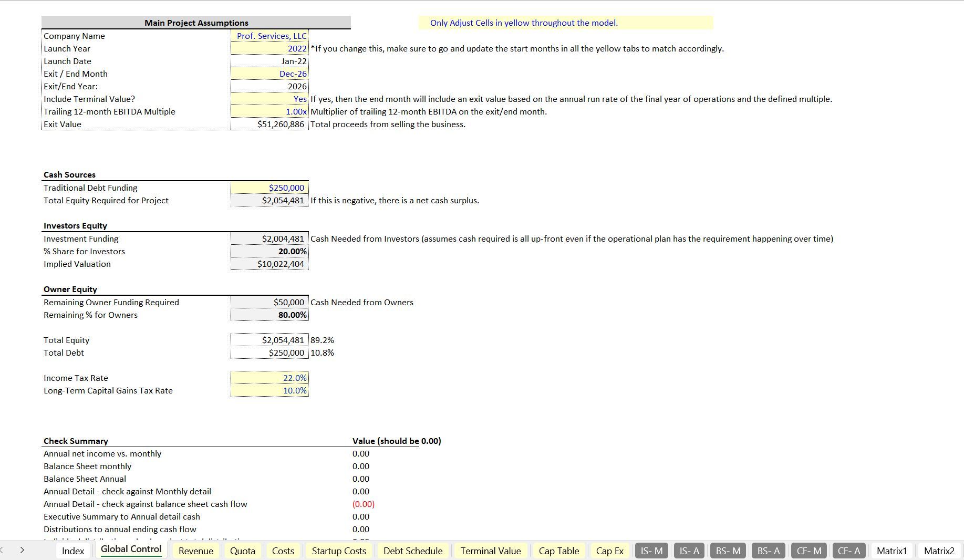Select the Total Equity Required $2,054,481 cell
This screenshot has height=560, width=964.
pyautogui.click(x=269, y=200)
